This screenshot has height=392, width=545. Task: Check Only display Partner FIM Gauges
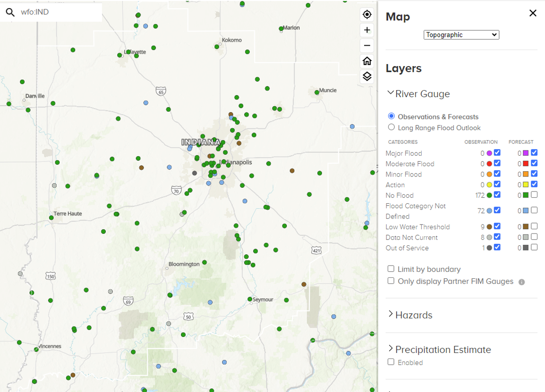click(391, 281)
